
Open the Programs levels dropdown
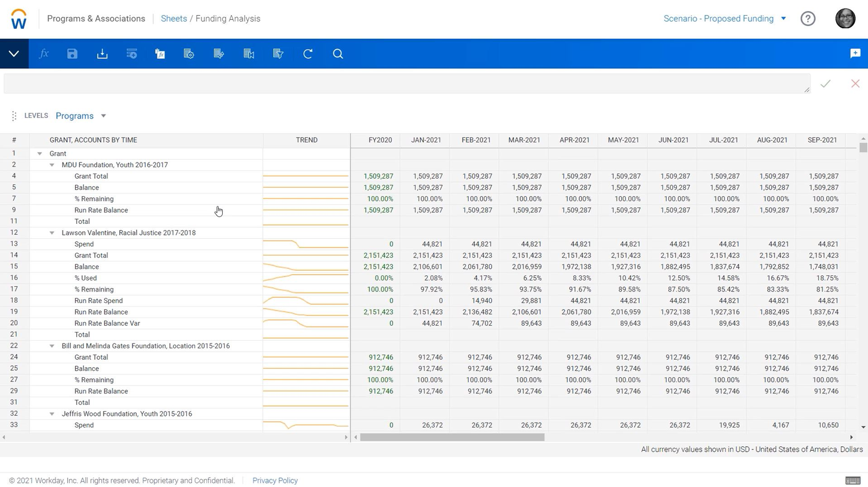pyautogui.click(x=81, y=116)
